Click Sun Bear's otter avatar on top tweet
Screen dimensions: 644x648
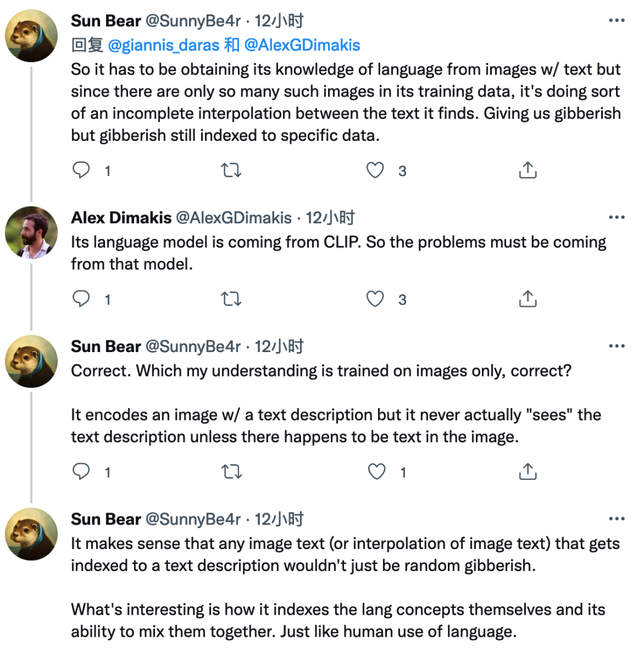point(31,36)
